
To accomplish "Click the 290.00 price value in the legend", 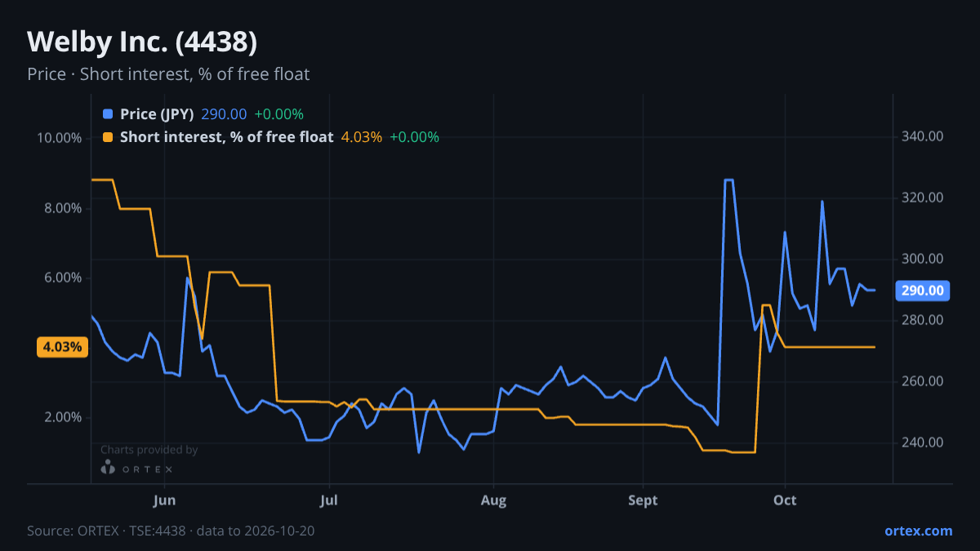I will (224, 114).
